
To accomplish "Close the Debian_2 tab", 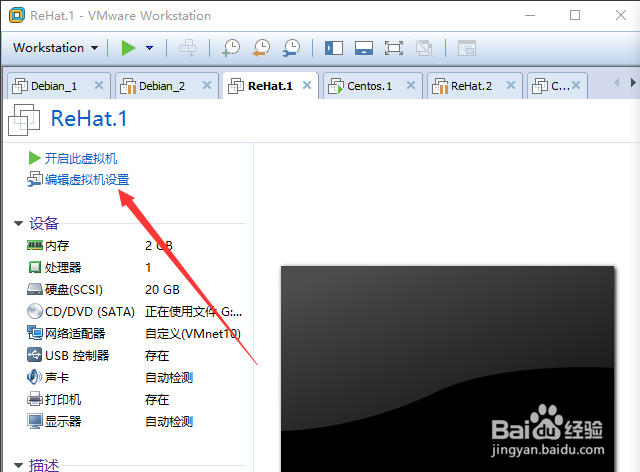I will [207, 85].
